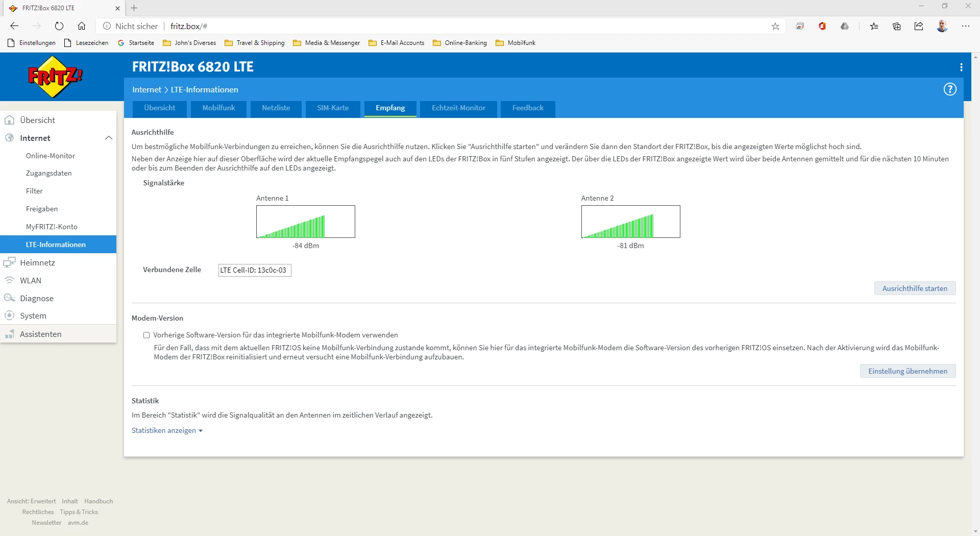Open 'Travel & Shipping' bookmarks folder
980x536 pixels.
[x=255, y=43]
